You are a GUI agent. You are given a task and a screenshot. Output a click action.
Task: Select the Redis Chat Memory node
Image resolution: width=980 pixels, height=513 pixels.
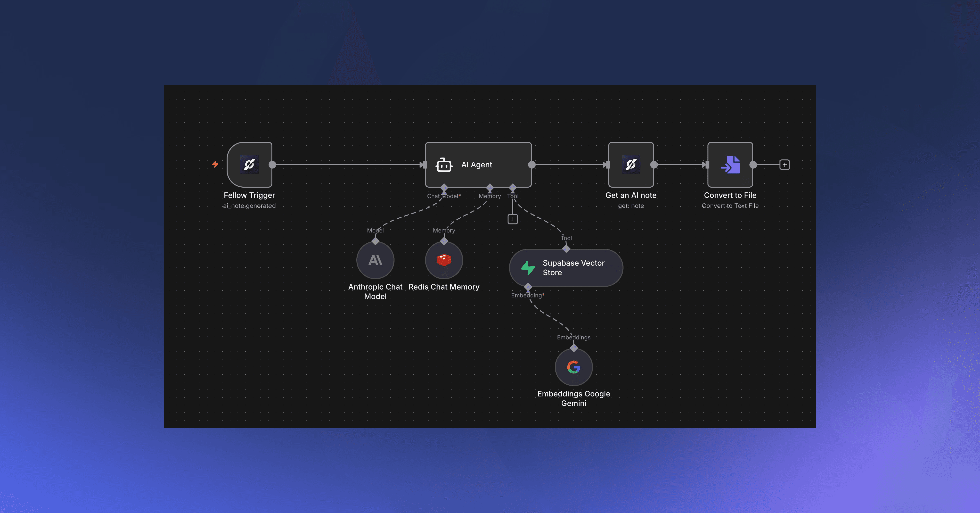point(444,260)
